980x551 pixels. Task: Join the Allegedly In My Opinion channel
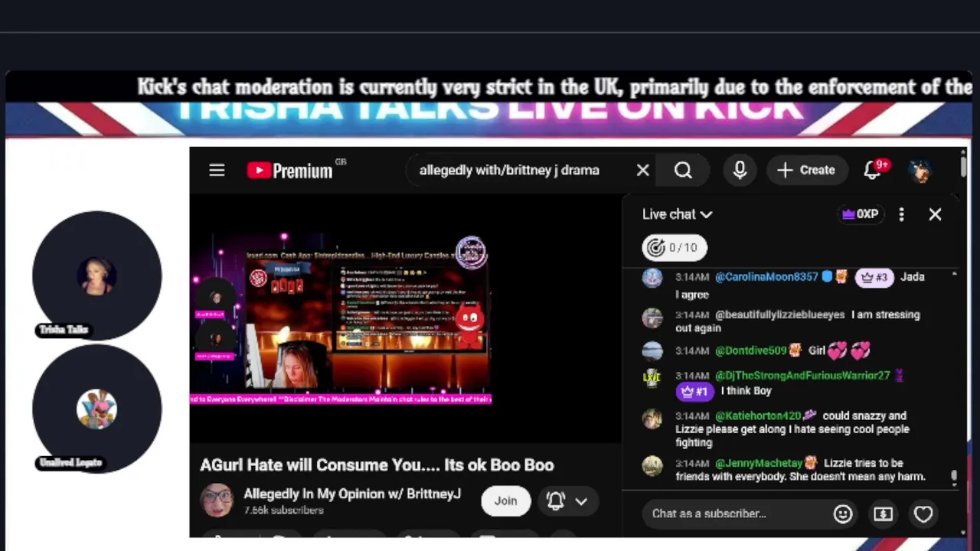coord(505,500)
